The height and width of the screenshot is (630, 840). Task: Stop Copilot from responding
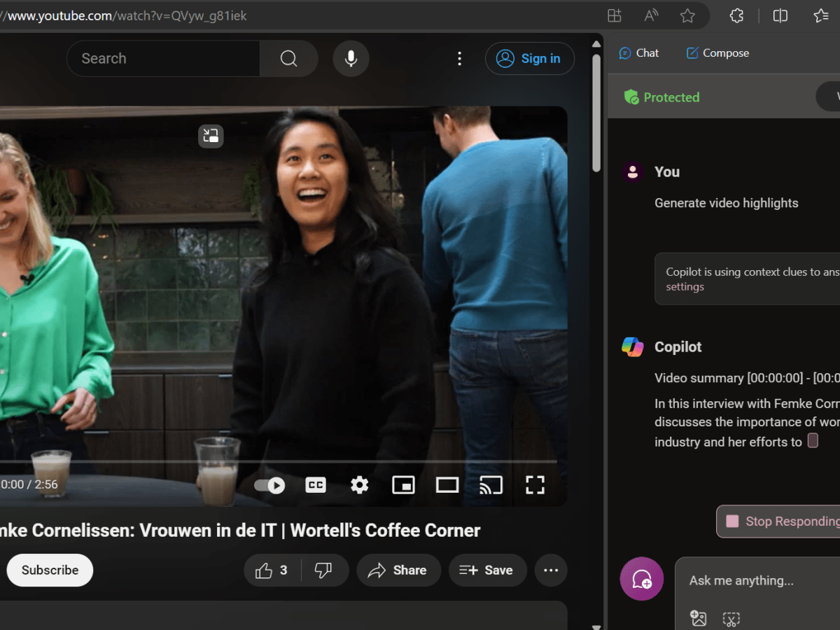tap(779, 521)
